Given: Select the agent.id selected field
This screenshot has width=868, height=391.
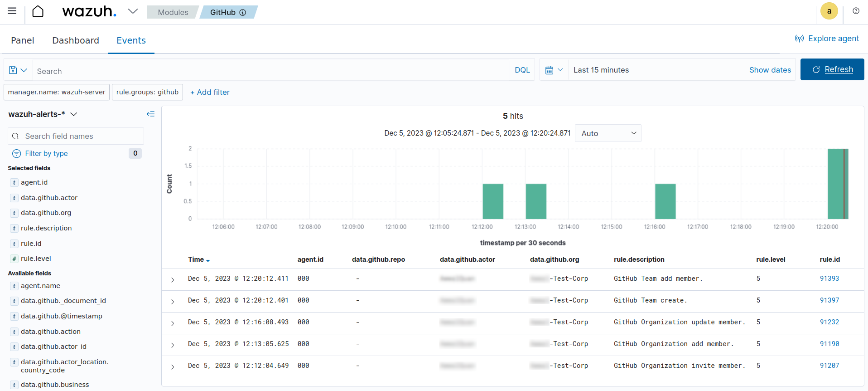Looking at the screenshot, I should [34, 182].
